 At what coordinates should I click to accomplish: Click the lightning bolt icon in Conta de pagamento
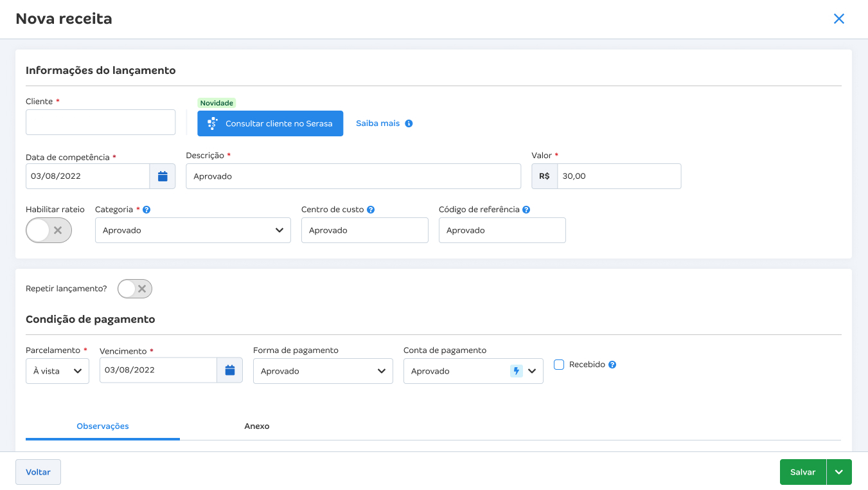517,371
